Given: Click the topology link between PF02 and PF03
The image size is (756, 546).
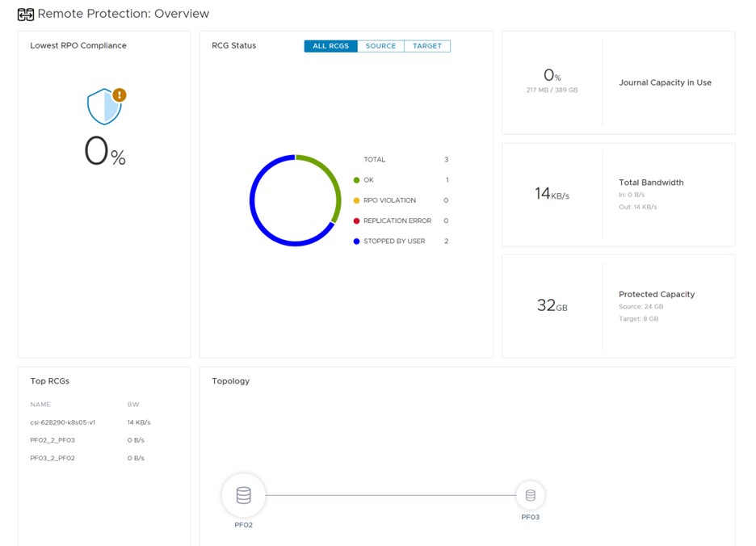Looking at the screenshot, I should [390, 495].
